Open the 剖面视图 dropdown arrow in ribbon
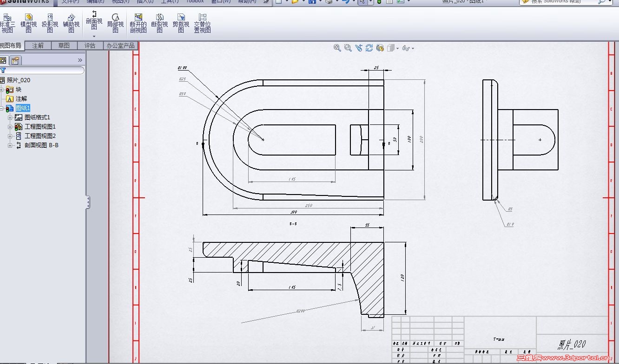The image size is (619, 364). point(94,36)
